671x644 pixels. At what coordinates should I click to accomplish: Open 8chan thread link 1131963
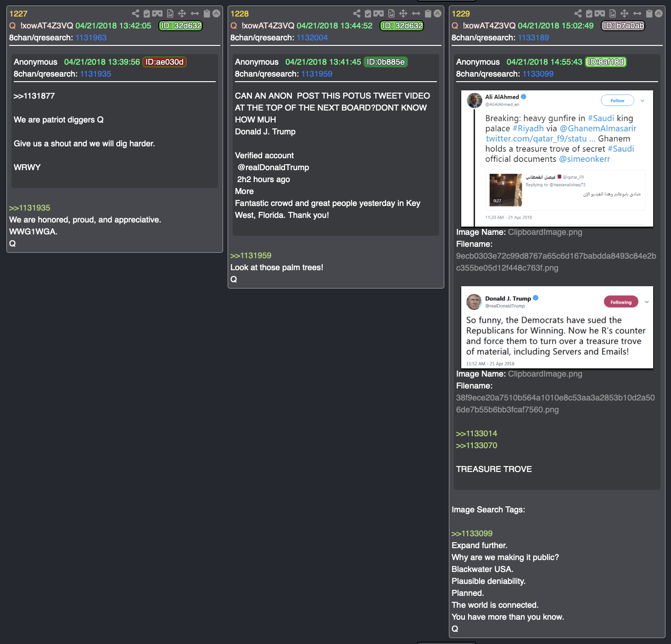[x=91, y=38]
